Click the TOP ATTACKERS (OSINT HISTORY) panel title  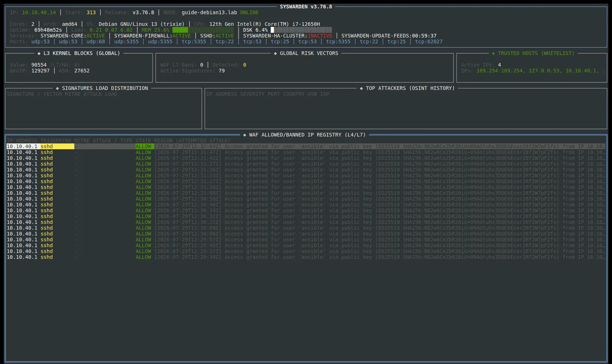410,88
